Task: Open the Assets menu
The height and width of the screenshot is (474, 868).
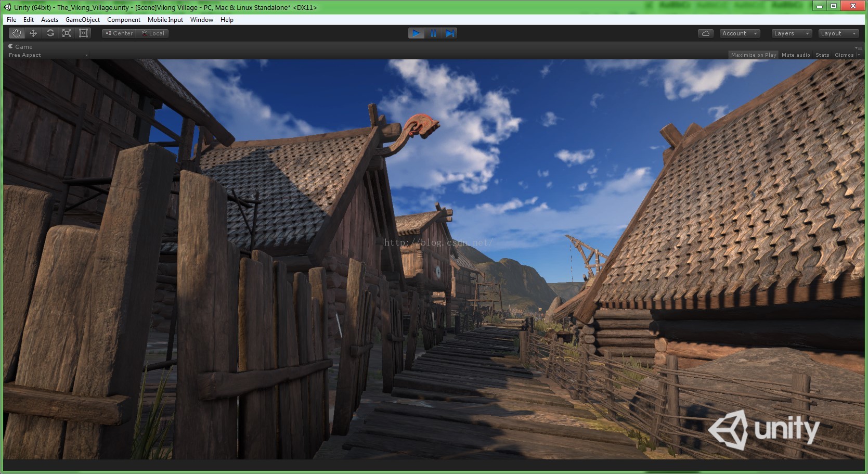Action: point(49,20)
